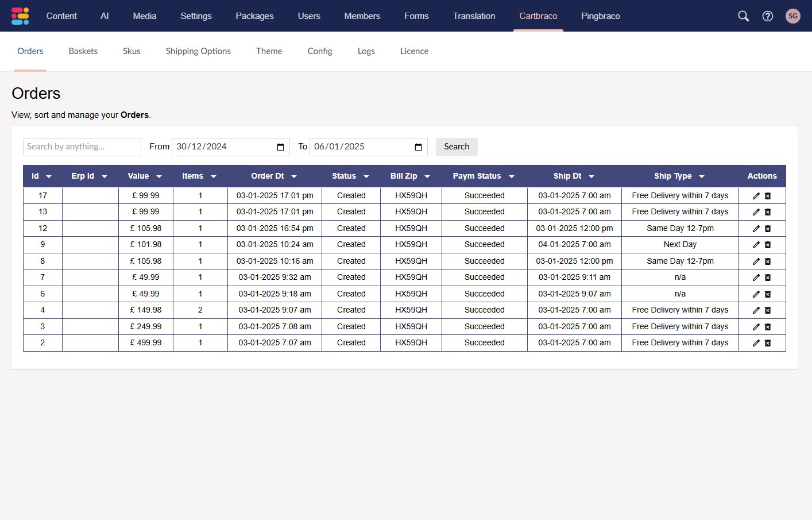This screenshot has height=520, width=812.
Task: Delete order 2 with the trash icon
Action: point(768,343)
